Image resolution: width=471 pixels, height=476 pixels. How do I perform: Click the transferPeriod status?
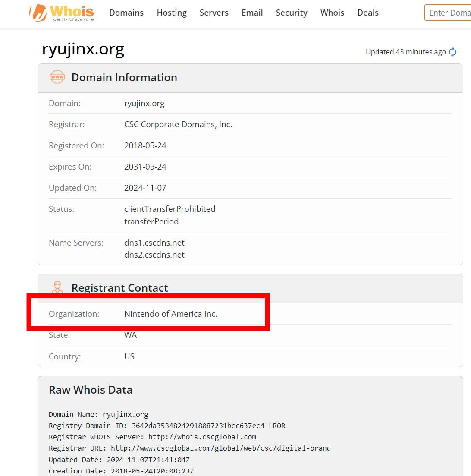click(x=151, y=221)
